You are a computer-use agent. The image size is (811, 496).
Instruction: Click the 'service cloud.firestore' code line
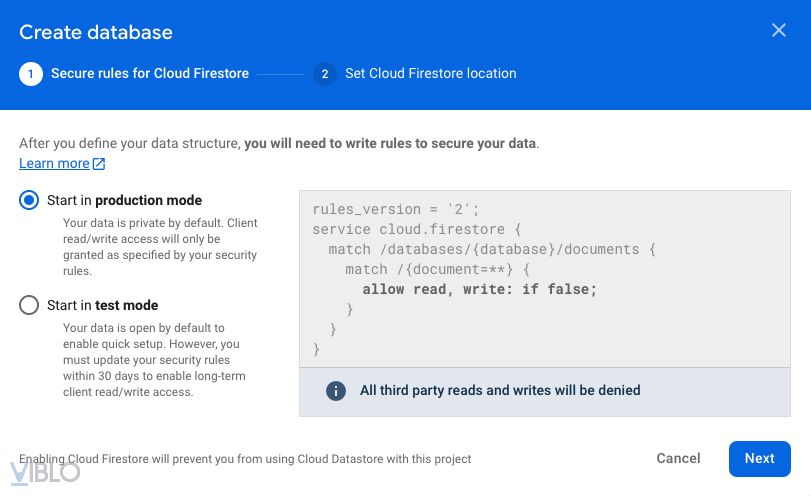pos(409,229)
